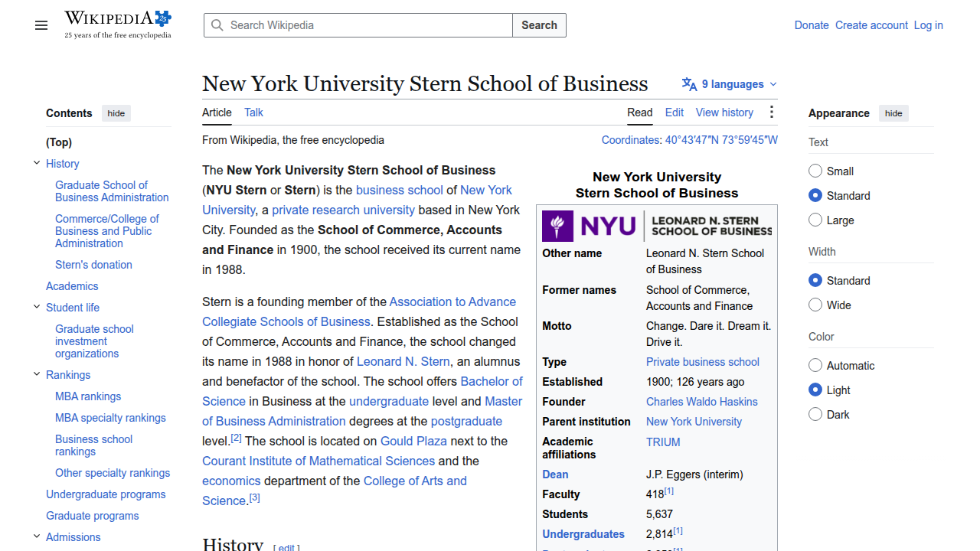Go to Stern's donation section
980x551 pixels.
[93, 265]
